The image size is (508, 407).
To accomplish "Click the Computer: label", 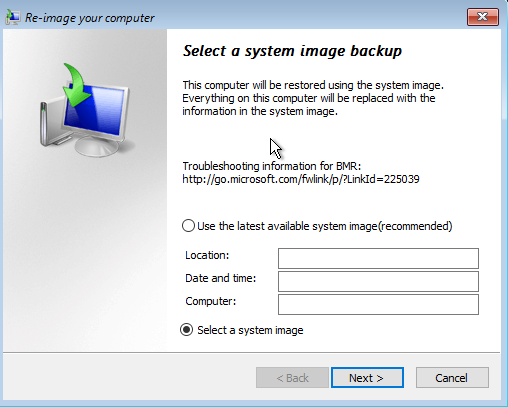I will [x=210, y=301].
